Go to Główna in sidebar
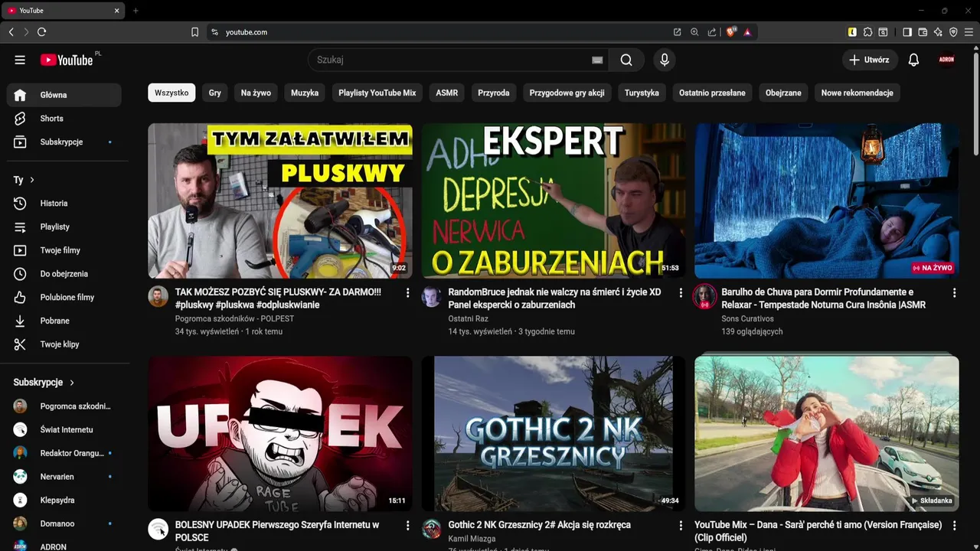This screenshot has height=551, width=980. point(64,95)
